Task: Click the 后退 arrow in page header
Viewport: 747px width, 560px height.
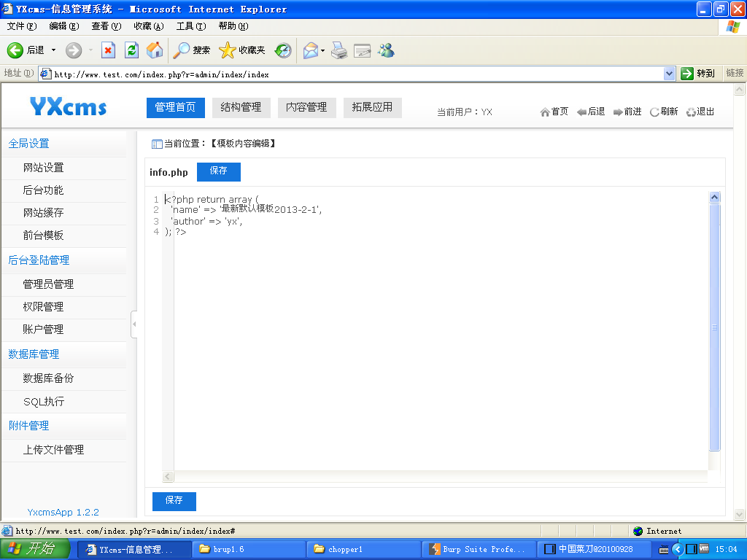Action: tap(581, 112)
